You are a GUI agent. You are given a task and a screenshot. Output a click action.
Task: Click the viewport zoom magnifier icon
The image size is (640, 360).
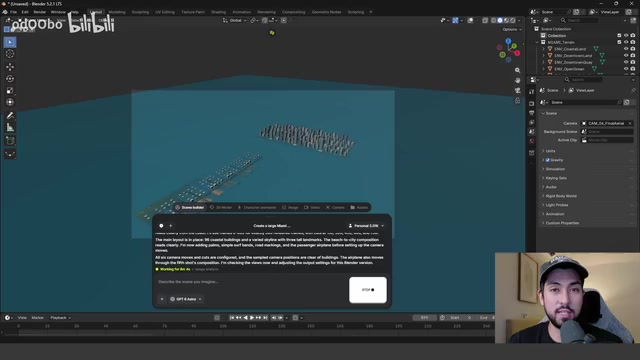(x=518, y=70)
